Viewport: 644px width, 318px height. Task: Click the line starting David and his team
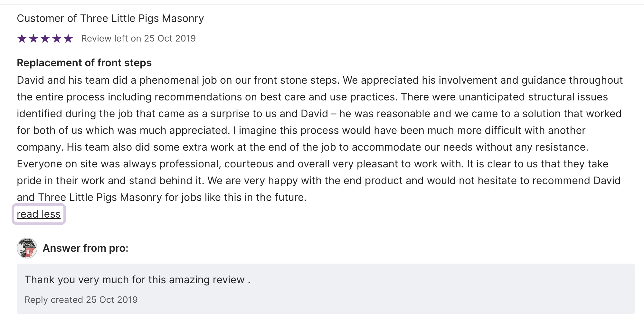pos(319,80)
